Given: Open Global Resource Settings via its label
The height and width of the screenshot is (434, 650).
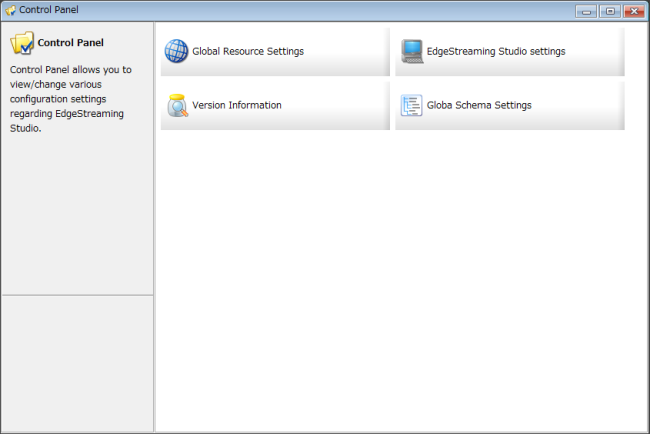Looking at the screenshot, I should click(248, 51).
